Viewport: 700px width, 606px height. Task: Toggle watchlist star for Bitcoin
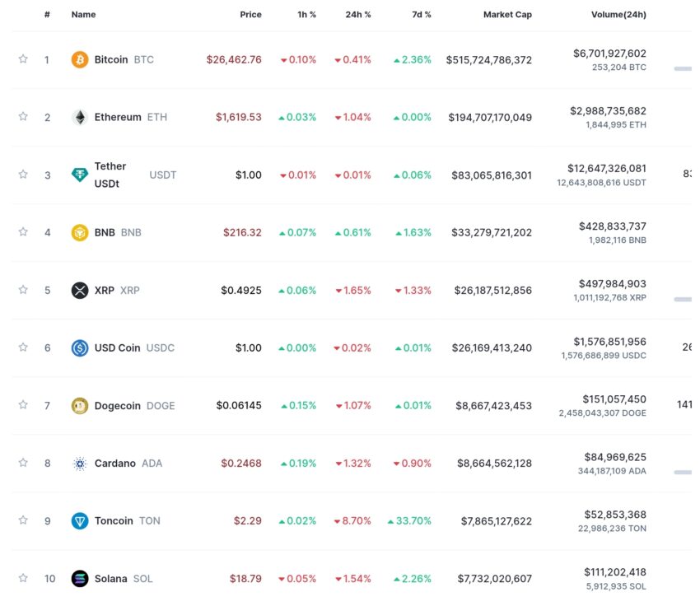23,59
